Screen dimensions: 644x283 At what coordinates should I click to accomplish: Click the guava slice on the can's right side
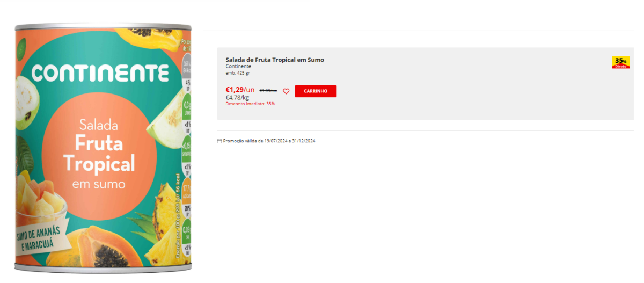[x=169, y=118]
